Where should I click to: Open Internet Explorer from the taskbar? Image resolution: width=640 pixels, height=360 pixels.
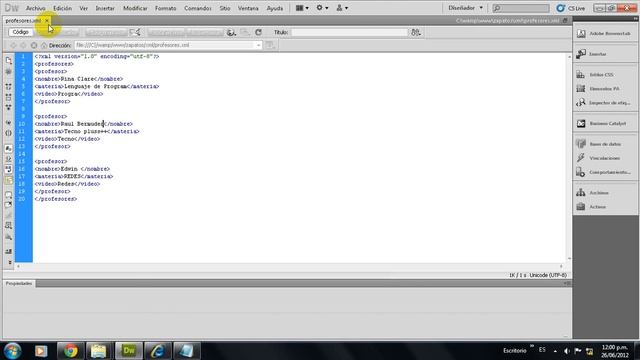(158, 351)
